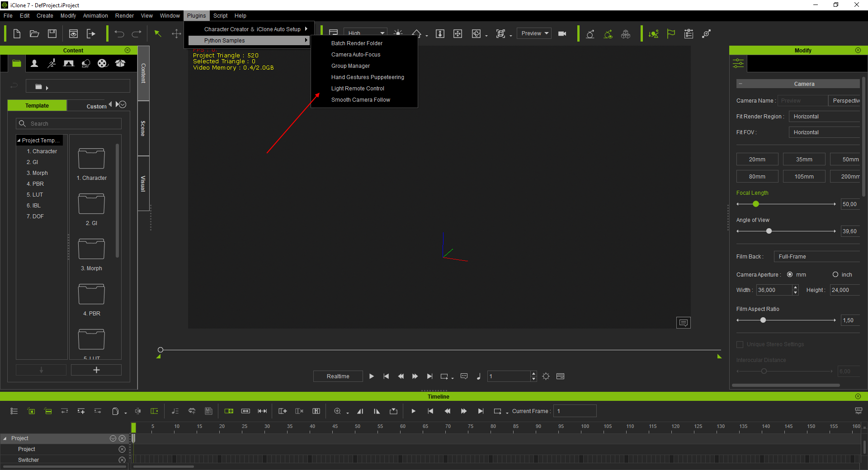The width and height of the screenshot is (868, 470).
Task: Click the Current Frame input field
Action: (x=575, y=411)
